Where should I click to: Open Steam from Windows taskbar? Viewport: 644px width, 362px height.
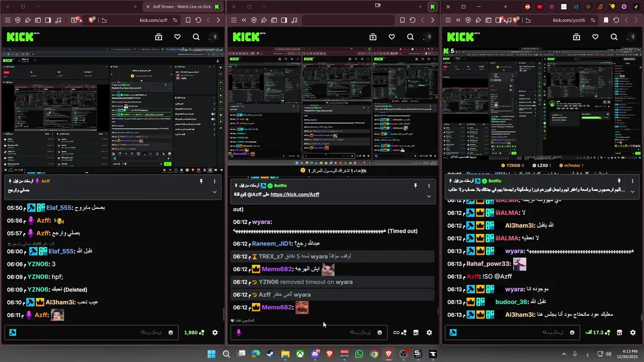click(x=271, y=354)
